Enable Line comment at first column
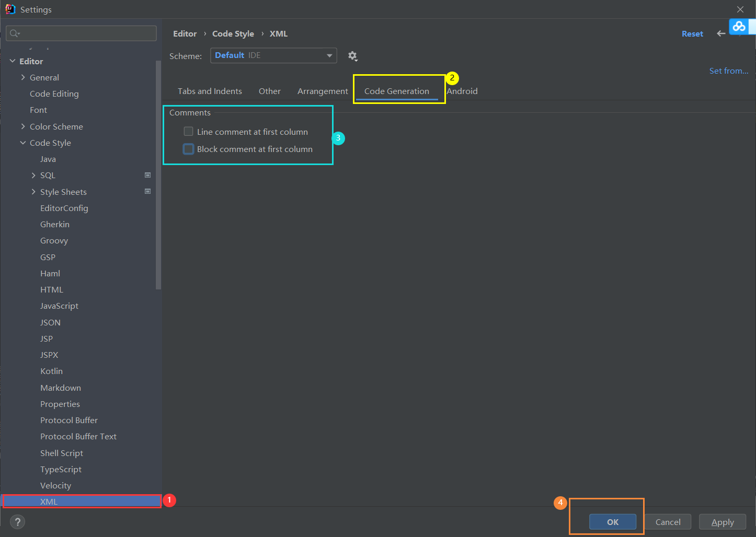 coord(189,132)
